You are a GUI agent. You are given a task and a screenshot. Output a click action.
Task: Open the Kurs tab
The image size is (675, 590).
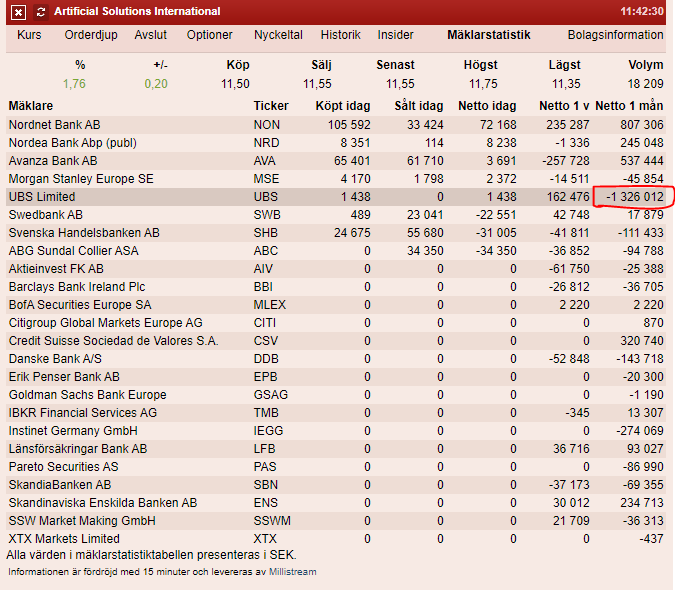coord(29,35)
